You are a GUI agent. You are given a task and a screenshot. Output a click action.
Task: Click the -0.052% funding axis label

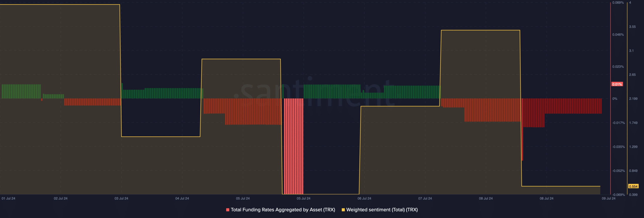pos(618,171)
